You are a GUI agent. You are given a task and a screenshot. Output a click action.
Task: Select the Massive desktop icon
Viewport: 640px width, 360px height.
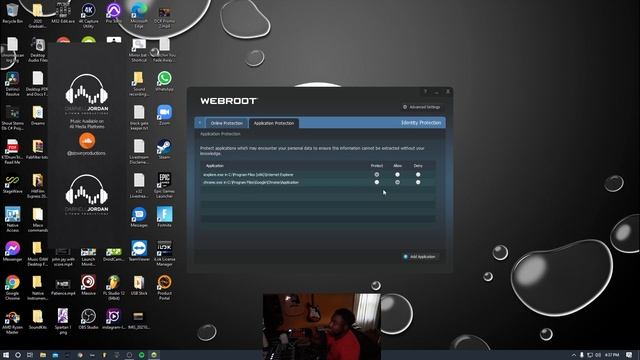click(89, 285)
